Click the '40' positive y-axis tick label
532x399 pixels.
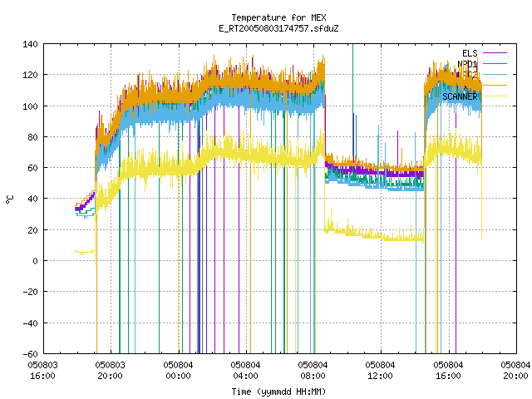tap(32, 199)
